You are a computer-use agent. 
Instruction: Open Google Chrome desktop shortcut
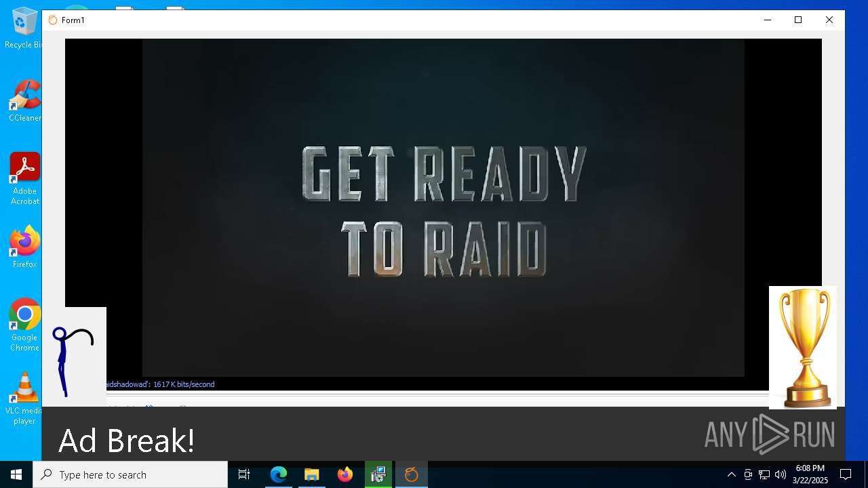click(x=25, y=325)
